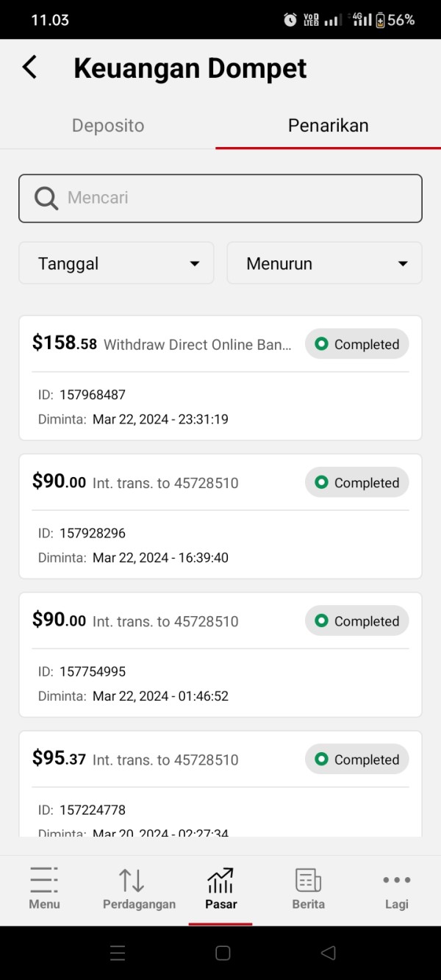
Task: Tap Android system back triangle
Action: coord(329,953)
